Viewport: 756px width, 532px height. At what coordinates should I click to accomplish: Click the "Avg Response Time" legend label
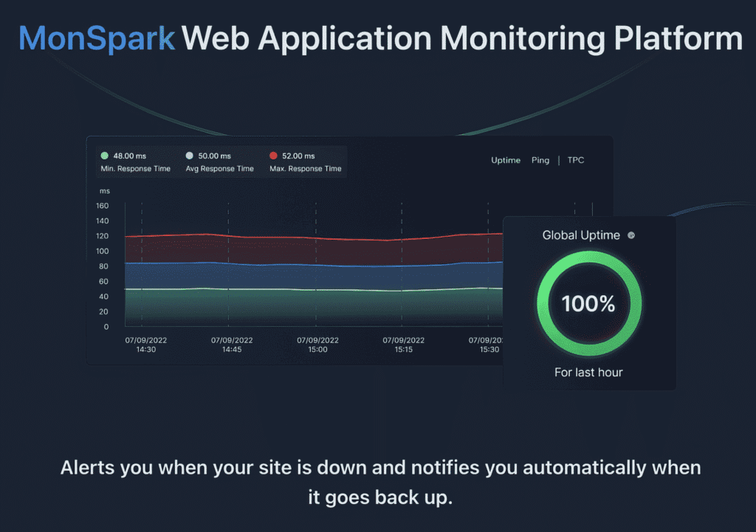coord(220,169)
